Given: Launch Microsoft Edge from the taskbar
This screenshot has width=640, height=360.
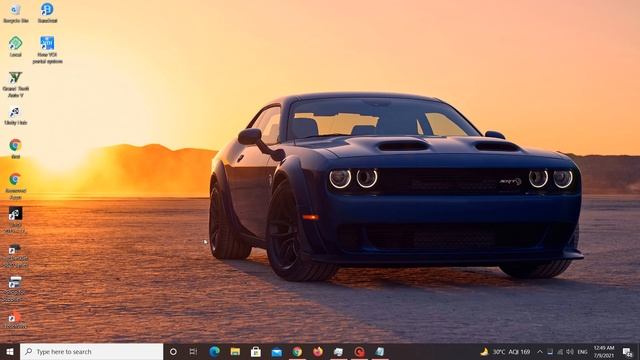Looking at the screenshot, I should (x=214, y=351).
